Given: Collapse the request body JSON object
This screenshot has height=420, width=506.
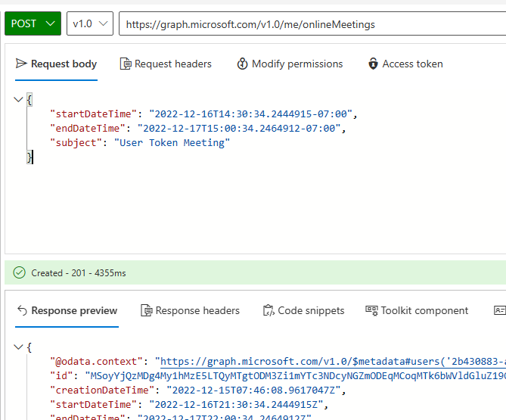Looking at the screenshot, I should (x=18, y=99).
